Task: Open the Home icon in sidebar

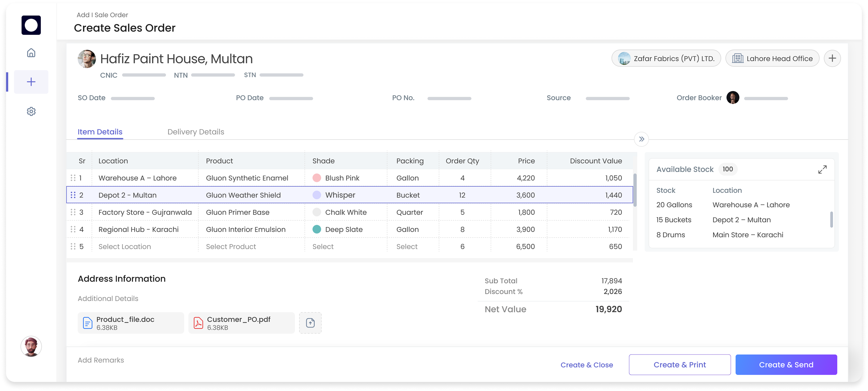Action: (31, 53)
